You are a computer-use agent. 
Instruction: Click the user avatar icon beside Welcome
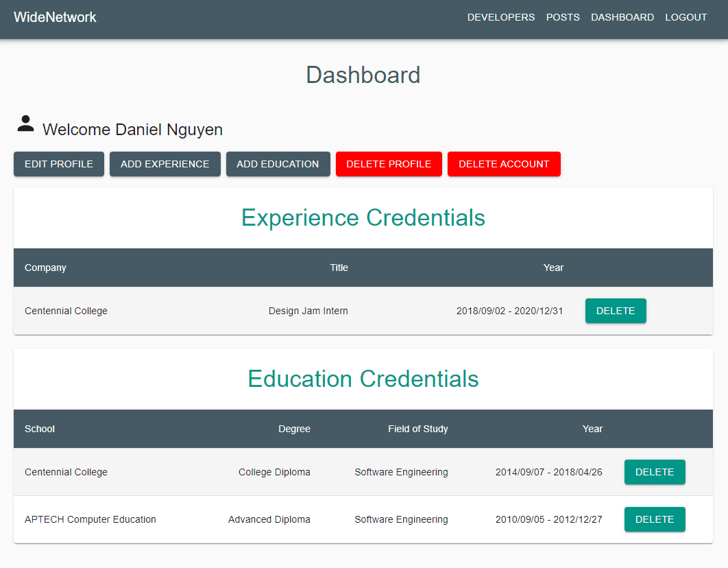(x=25, y=124)
